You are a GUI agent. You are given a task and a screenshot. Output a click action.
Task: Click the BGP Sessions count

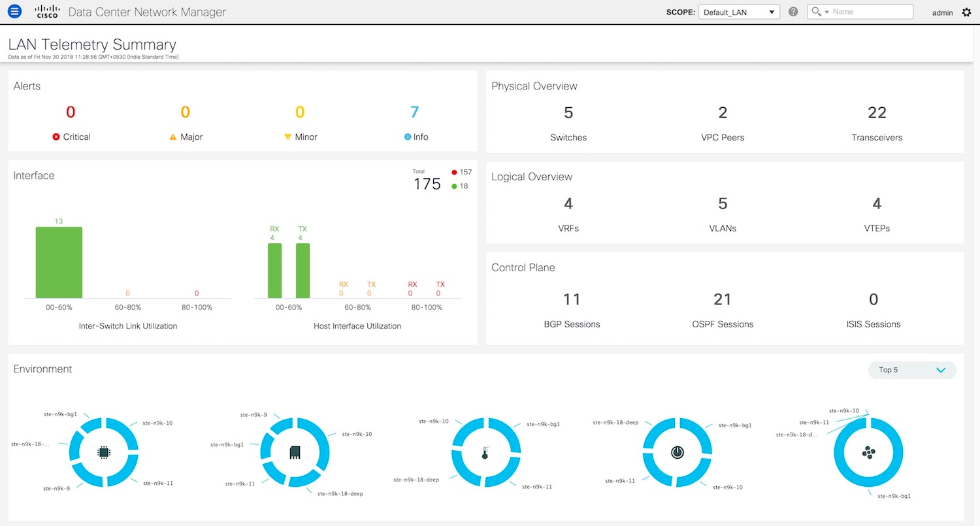point(572,299)
